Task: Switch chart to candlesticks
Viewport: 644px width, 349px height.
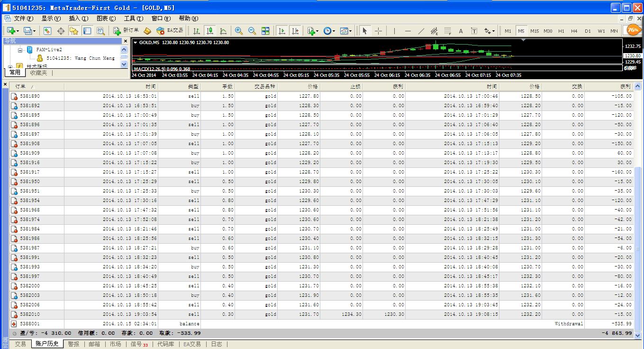Action: 210,31
